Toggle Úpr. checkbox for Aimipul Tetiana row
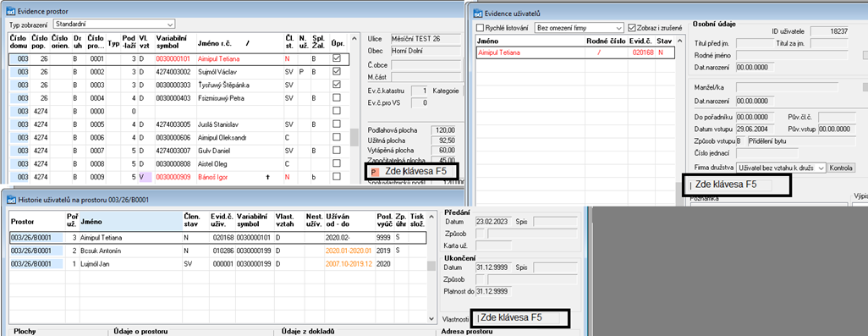This screenshot has width=868, height=336. pyautogui.click(x=337, y=58)
